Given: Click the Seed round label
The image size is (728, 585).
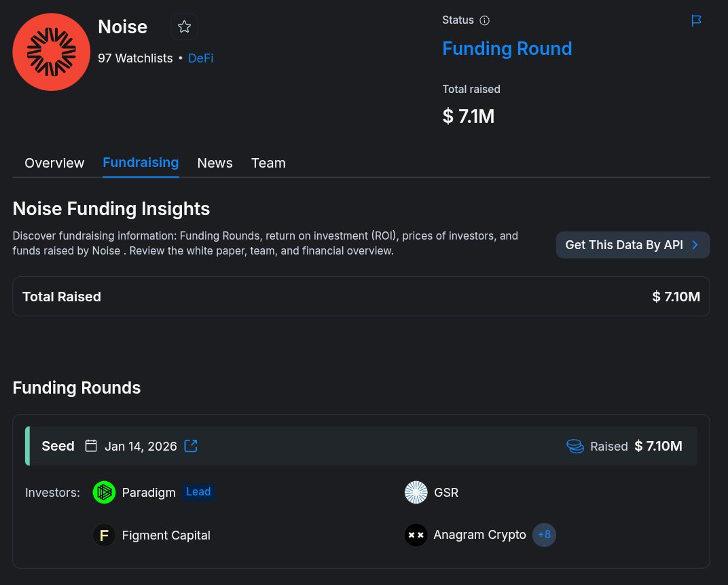Looking at the screenshot, I should click(58, 446).
